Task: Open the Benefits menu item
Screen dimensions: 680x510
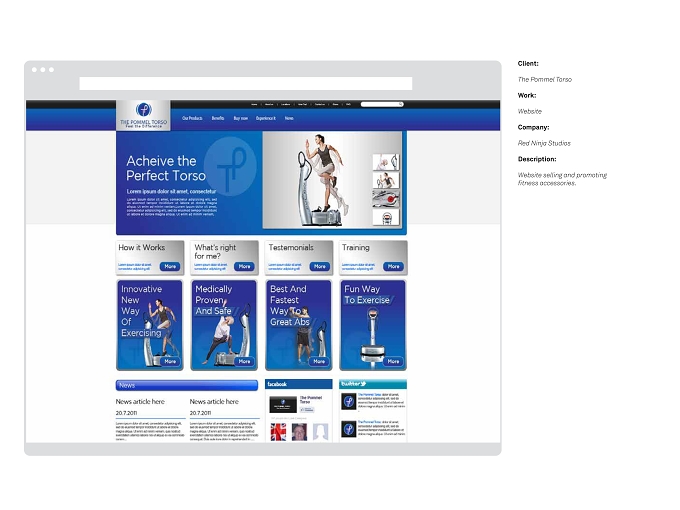Action: (x=218, y=118)
